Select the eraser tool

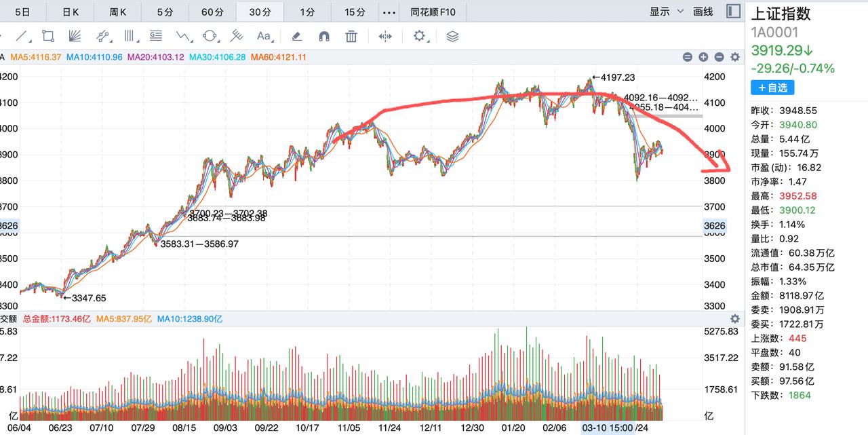coord(296,36)
